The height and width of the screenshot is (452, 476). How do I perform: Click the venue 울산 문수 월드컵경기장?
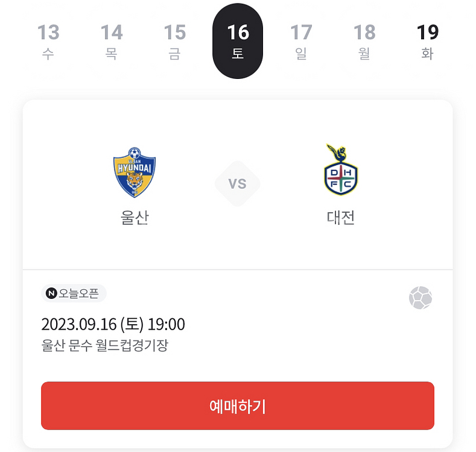(105, 345)
